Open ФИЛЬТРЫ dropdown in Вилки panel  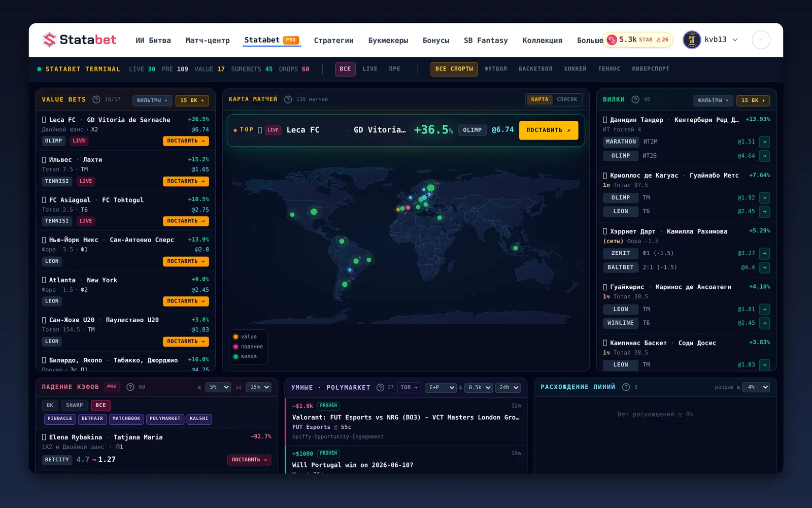[x=713, y=100]
